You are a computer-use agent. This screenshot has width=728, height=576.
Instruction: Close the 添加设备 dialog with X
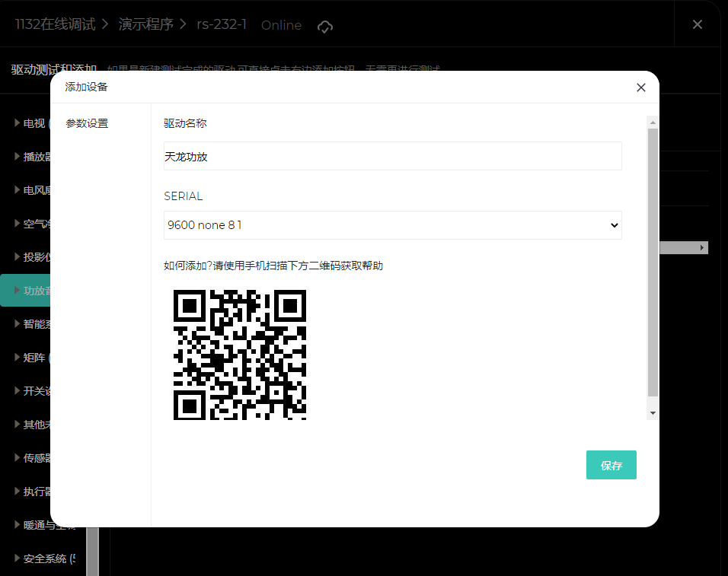pyautogui.click(x=640, y=88)
